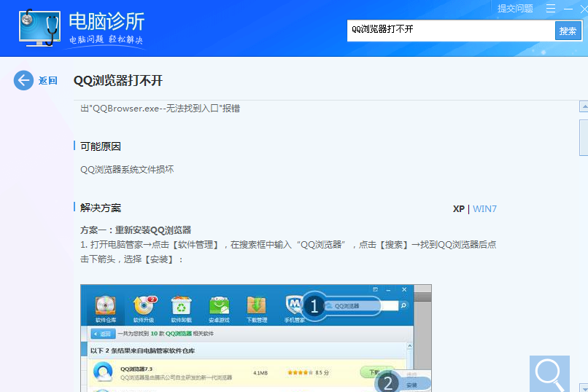The image size is (588, 392).
Task: Click the text QQ浏览器系统文件损坏
Action: (x=127, y=170)
